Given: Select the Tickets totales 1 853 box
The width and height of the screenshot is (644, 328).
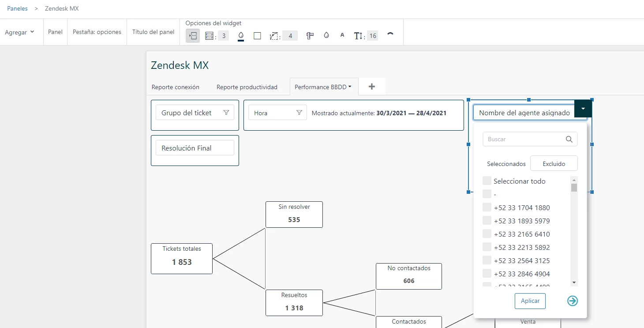Looking at the screenshot, I should [x=182, y=259].
